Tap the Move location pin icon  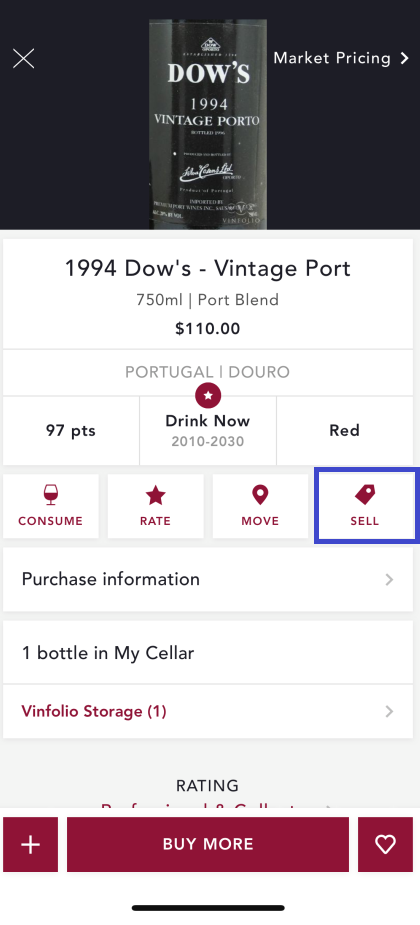pos(260,495)
